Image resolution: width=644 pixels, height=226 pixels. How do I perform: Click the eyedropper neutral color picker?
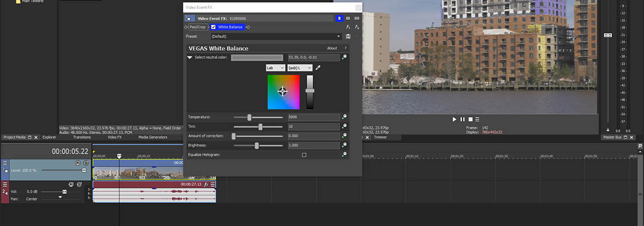point(318,67)
